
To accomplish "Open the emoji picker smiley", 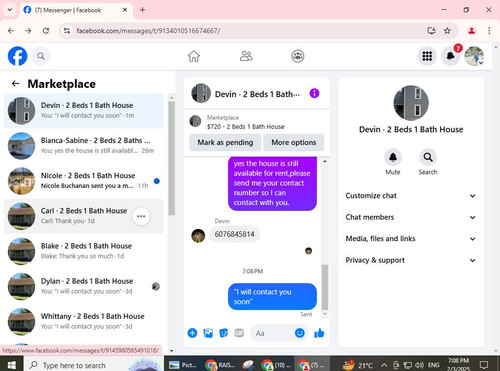I will point(300,333).
